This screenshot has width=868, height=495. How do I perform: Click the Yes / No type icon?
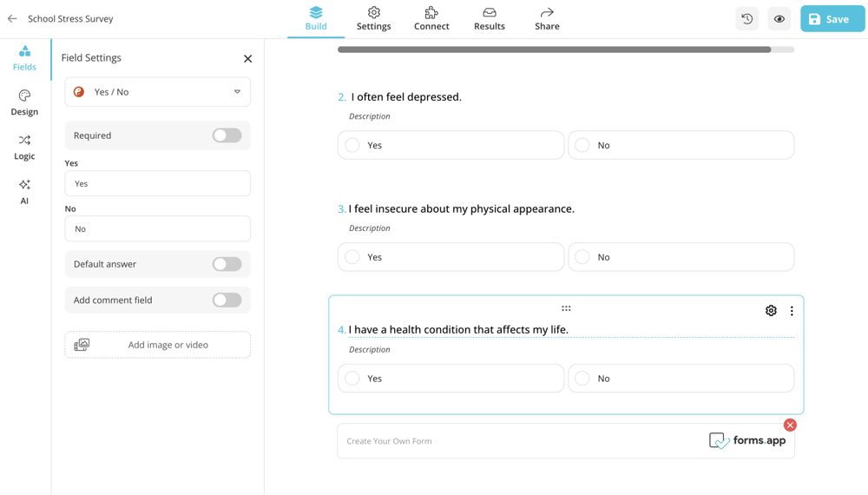79,92
